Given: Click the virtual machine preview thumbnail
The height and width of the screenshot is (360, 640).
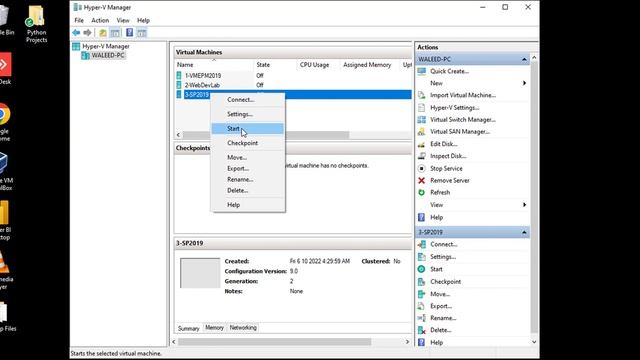Looking at the screenshot, I should [x=200, y=273].
